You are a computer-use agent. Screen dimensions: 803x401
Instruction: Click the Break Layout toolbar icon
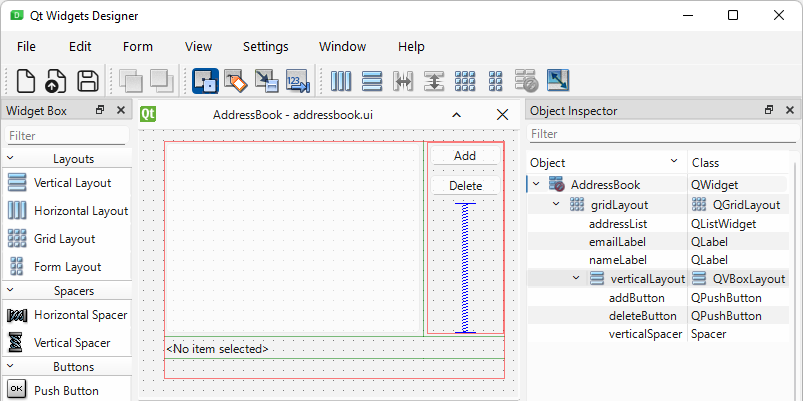pos(526,81)
